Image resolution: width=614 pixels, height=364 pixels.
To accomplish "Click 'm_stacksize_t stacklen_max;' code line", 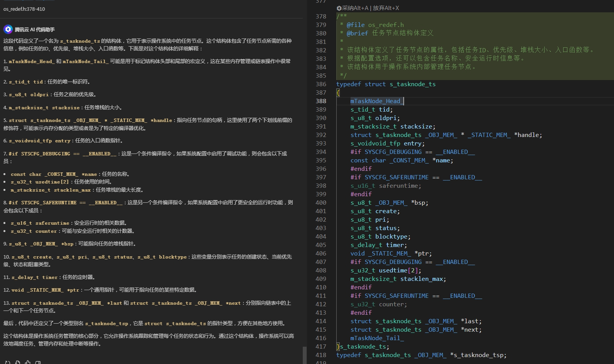I will 398,279.
